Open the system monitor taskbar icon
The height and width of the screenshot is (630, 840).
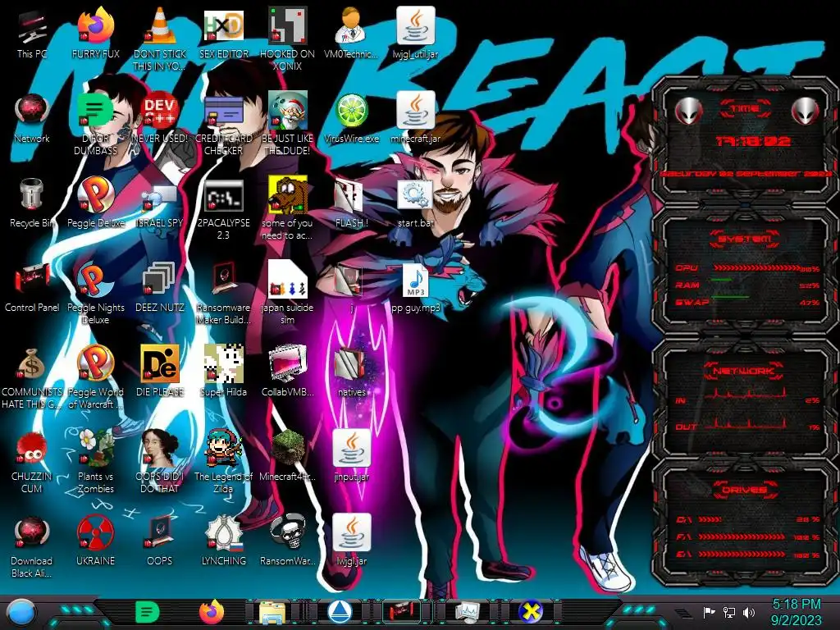pos(468,612)
